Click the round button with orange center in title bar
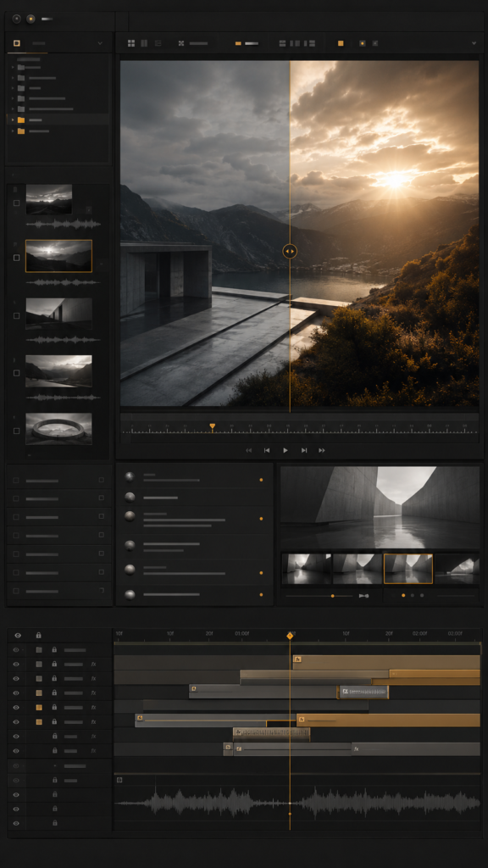Viewport: 488px width, 868px height. pyautogui.click(x=30, y=19)
